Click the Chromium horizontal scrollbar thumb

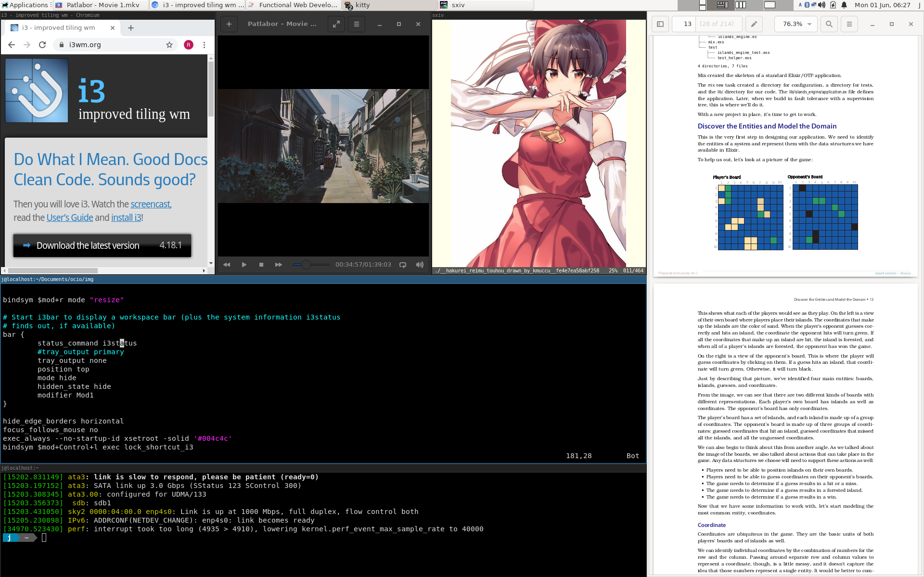(53, 270)
